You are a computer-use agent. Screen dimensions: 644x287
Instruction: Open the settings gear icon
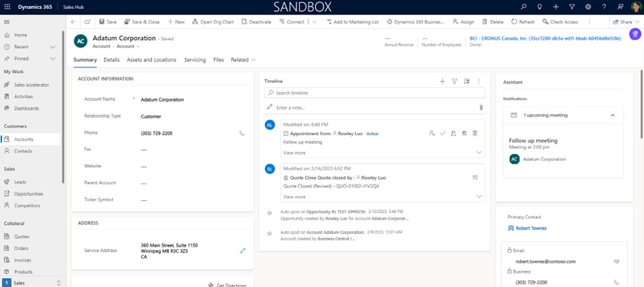click(588, 7)
